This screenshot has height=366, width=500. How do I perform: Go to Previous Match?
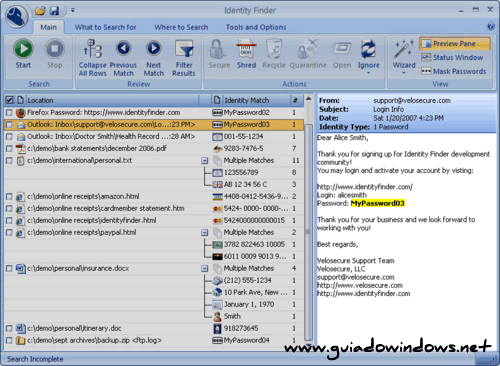(123, 58)
